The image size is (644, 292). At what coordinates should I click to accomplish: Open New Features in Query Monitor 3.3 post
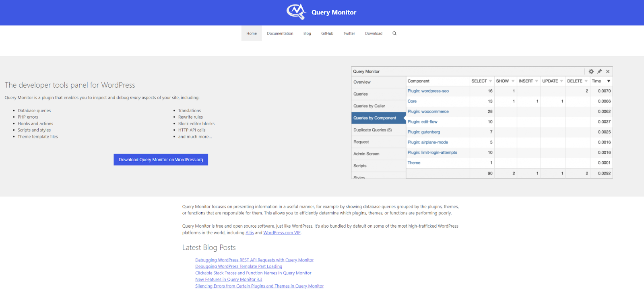[229, 280]
